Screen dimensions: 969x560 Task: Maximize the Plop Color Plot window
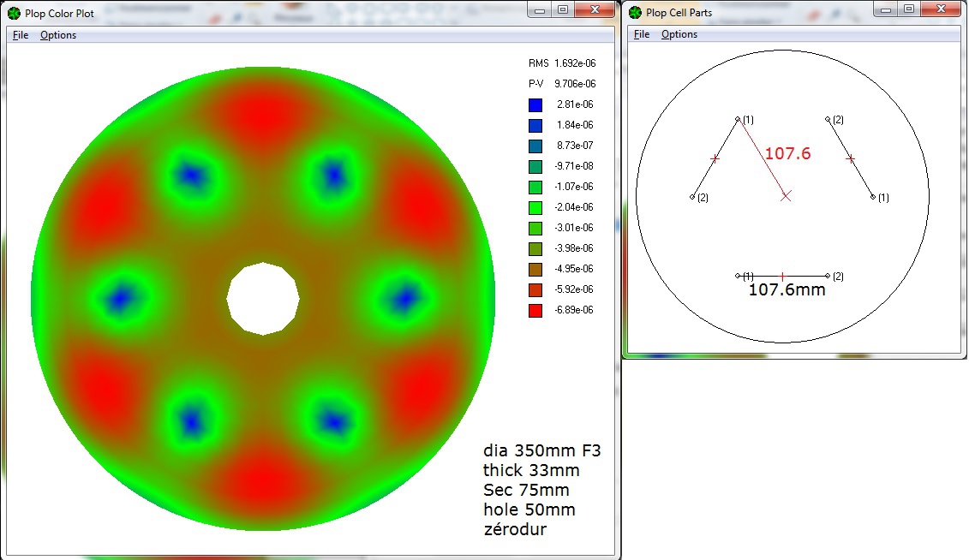pos(562,9)
